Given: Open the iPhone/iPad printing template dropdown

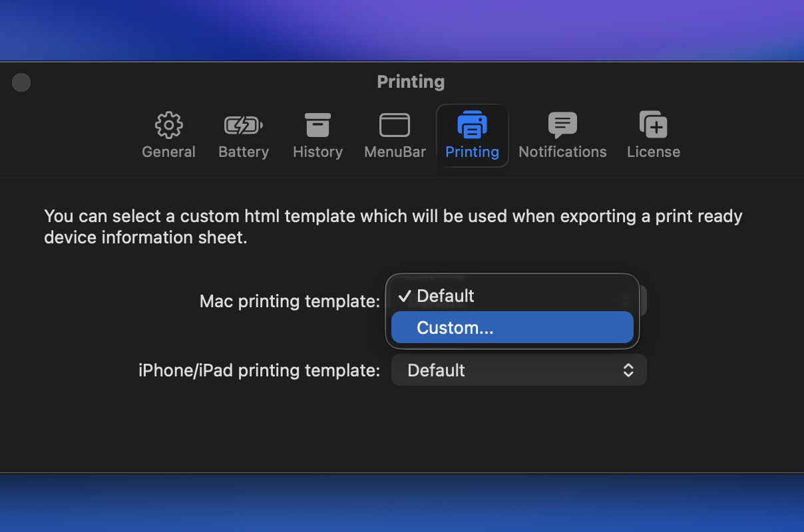Looking at the screenshot, I should 518,370.
